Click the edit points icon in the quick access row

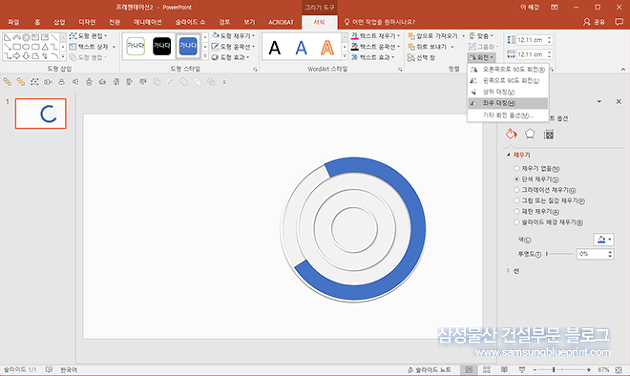[x=35, y=82]
